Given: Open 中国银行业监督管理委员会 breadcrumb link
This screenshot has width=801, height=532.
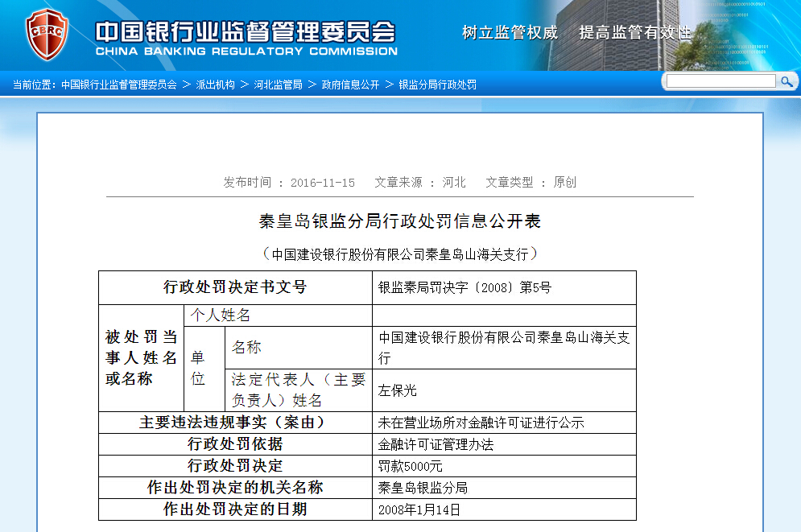Looking at the screenshot, I should click(x=119, y=85).
